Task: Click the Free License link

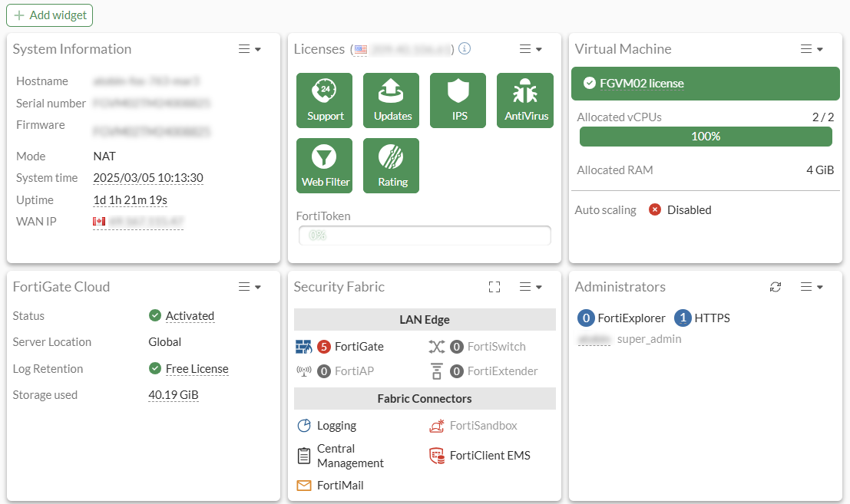Action: pos(197,369)
